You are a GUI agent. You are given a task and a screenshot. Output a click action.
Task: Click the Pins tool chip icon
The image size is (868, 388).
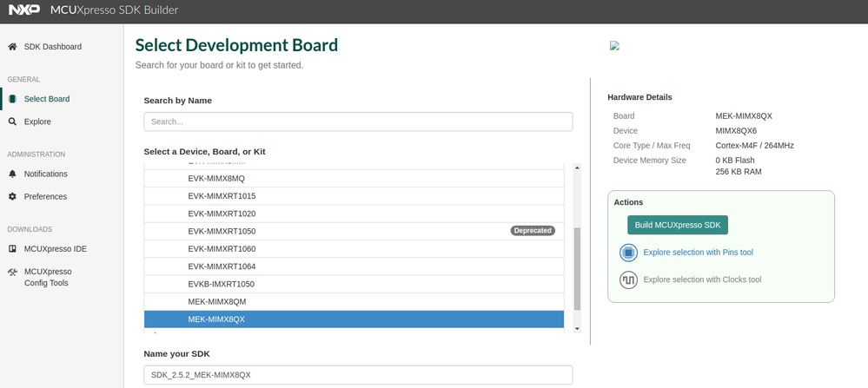[628, 253]
